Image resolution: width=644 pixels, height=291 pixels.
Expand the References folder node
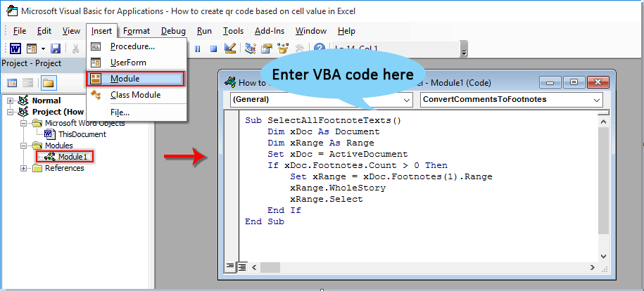point(23,168)
